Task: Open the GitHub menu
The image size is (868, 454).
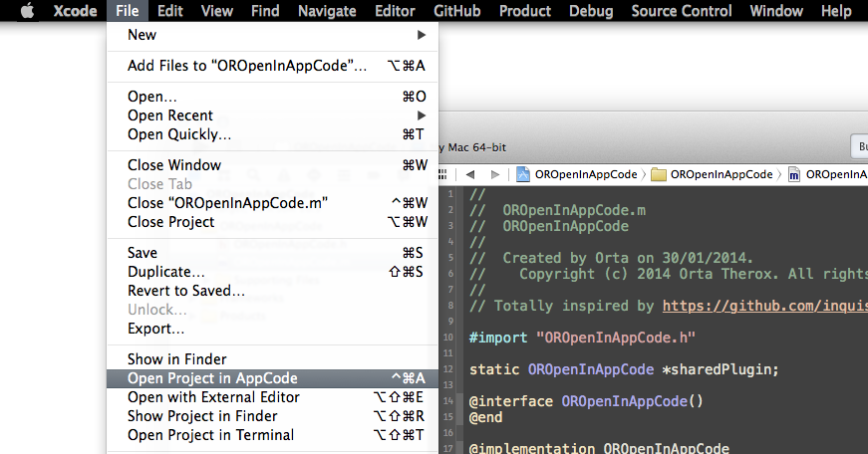Action: coord(457,11)
